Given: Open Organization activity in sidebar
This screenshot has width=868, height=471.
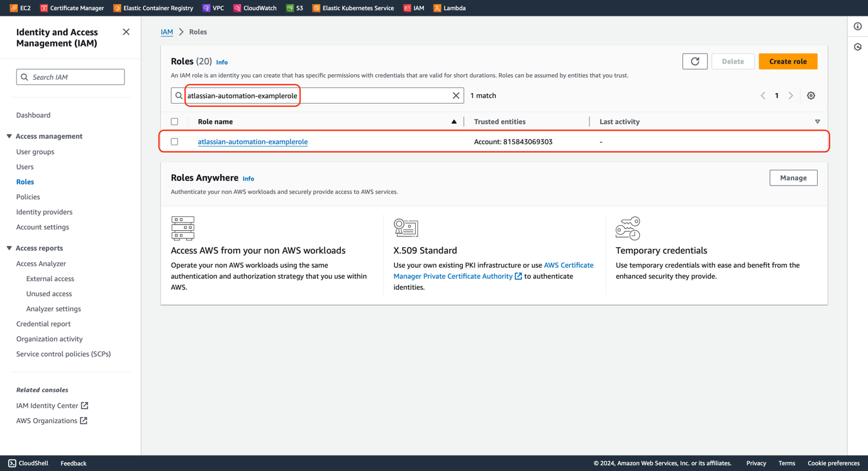Looking at the screenshot, I should [x=50, y=339].
